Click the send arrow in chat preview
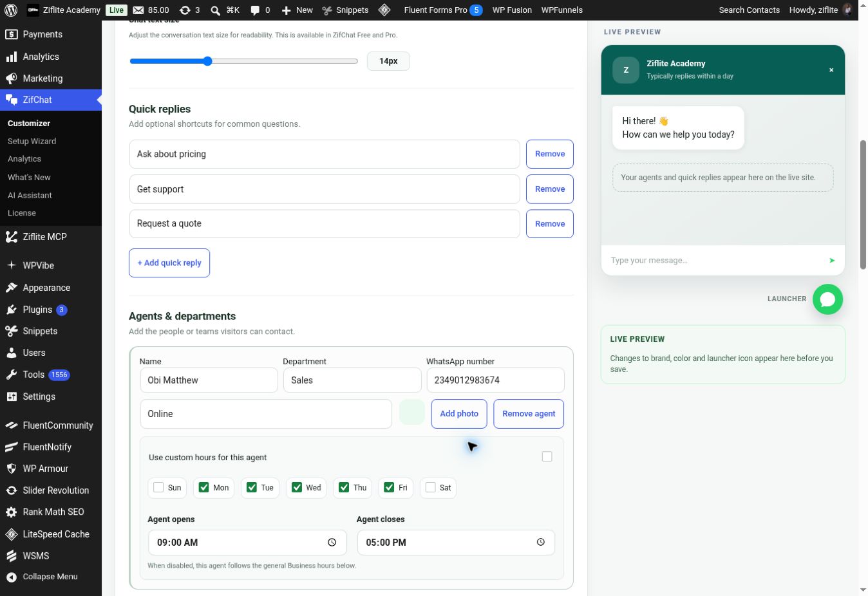The height and width of the screenshot is (596, 868). tap(832, 261)
